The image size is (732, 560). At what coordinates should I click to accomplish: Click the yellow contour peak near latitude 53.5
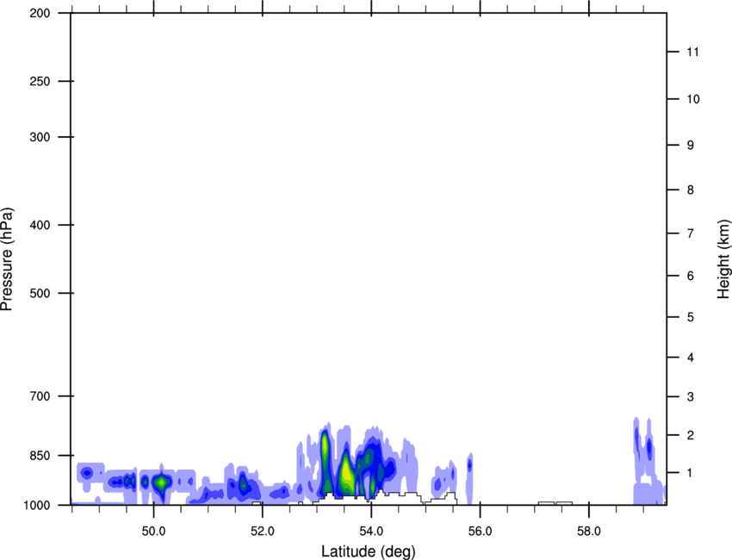click(x=346, y=473)
